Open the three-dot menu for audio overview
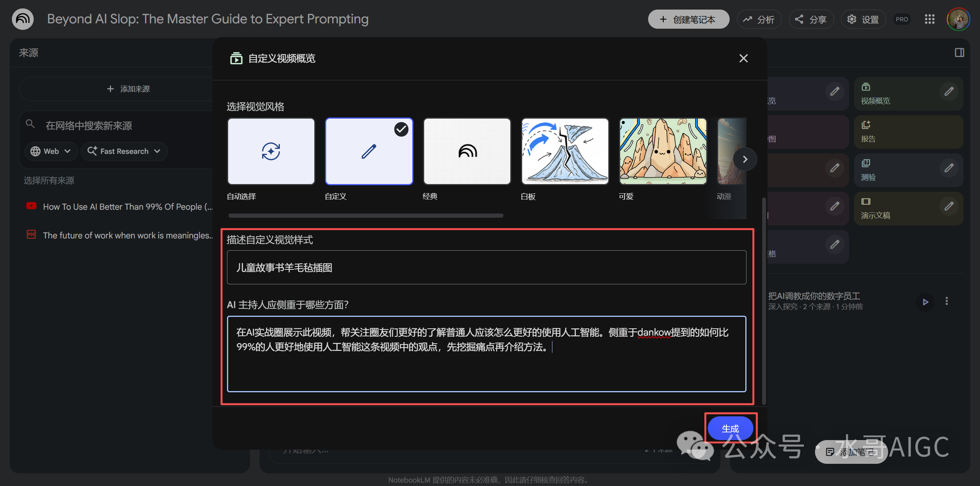Image resolution: width=980 pixels, height=486 pixels. [947, 301]
